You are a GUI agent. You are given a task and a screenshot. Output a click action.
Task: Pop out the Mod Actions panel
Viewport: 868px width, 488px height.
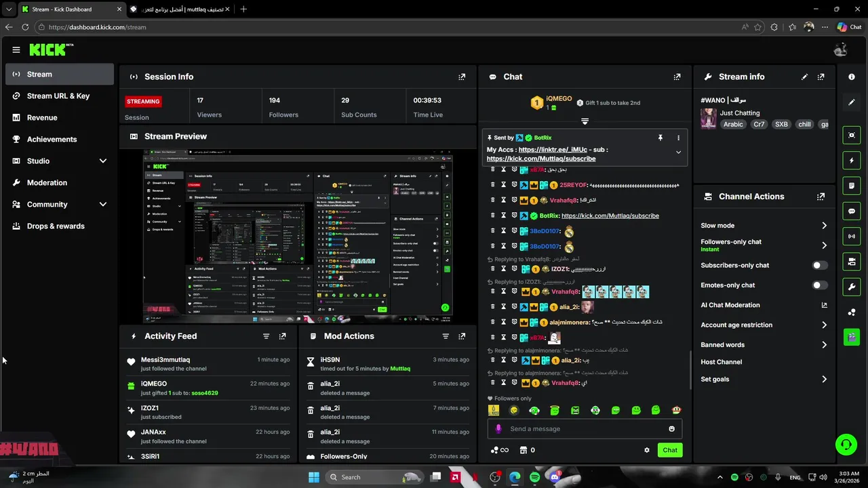[462, 336]
